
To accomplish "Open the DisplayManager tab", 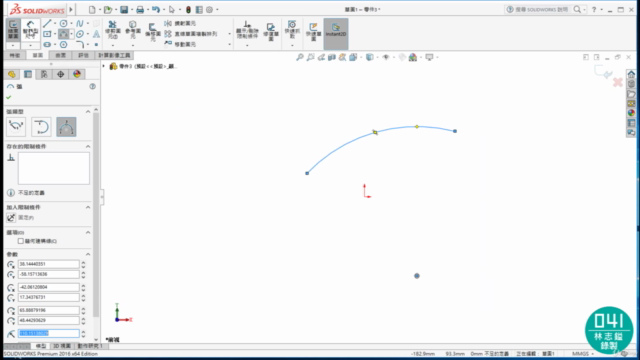I will (x=77, y=74).
